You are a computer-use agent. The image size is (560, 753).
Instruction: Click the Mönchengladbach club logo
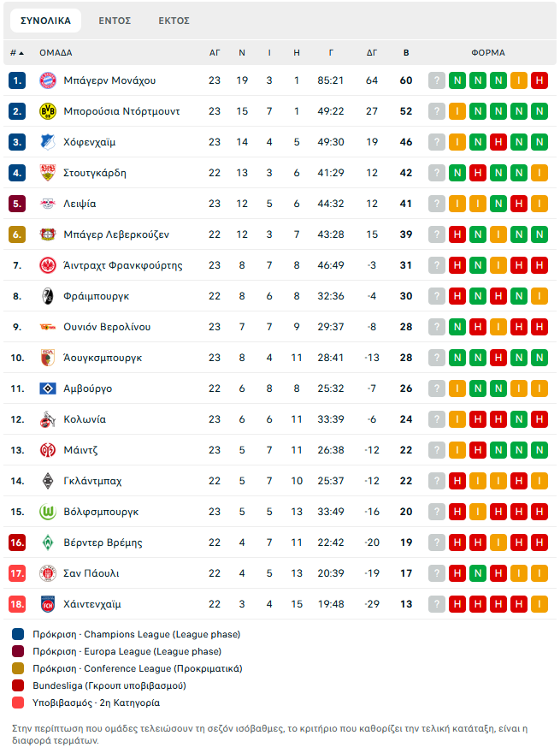(x=47, y=481)
